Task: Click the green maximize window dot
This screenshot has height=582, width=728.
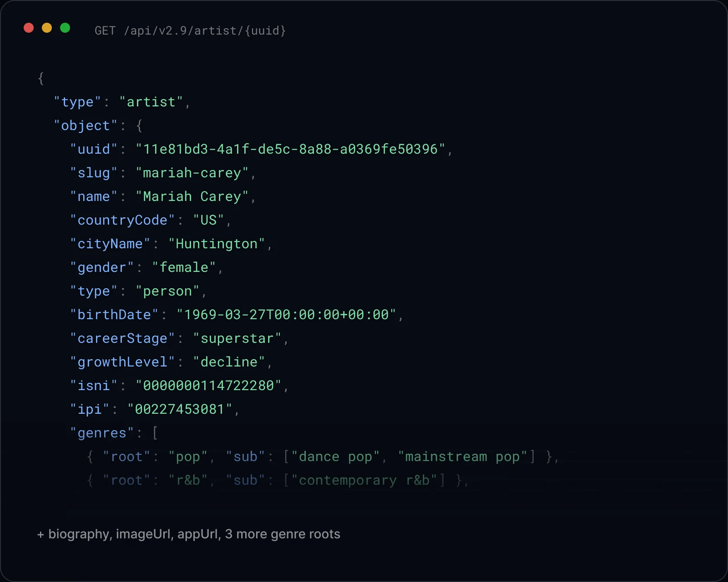Action: click(65, 28)
